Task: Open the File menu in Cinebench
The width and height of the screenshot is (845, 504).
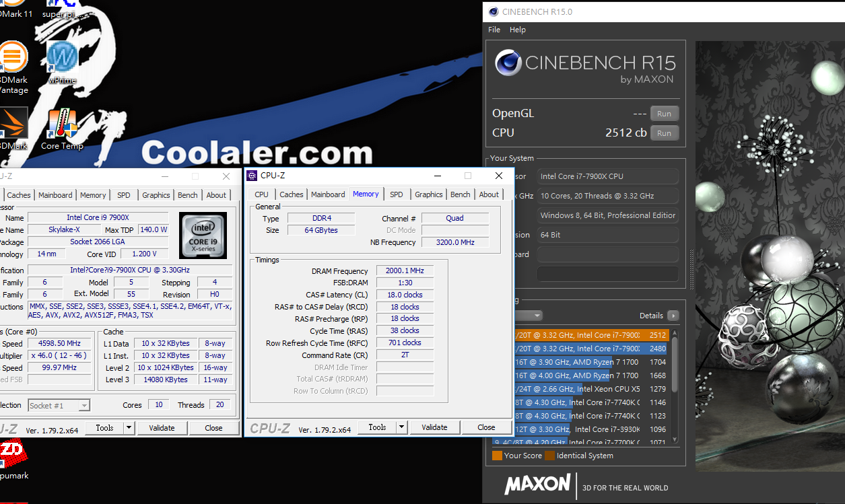Action: [x=494, y=30]
